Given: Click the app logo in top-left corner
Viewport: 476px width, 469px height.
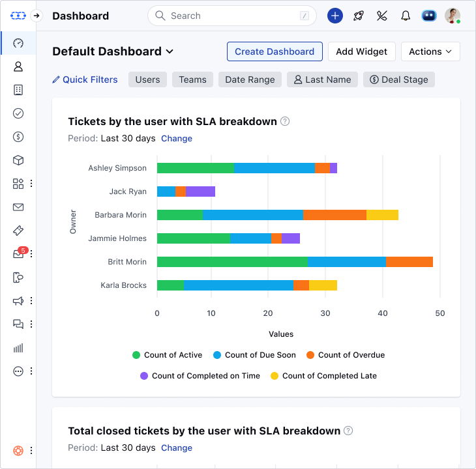Looking at the screenshot, I should coord(18,16).
